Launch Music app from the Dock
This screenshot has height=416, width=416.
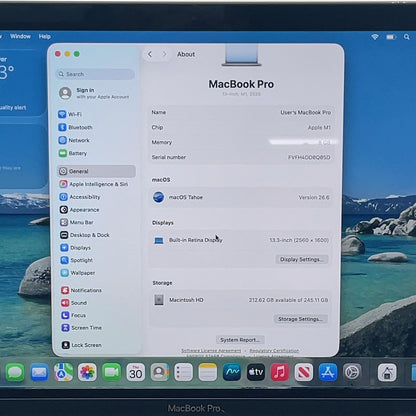(x=280, y=372)
